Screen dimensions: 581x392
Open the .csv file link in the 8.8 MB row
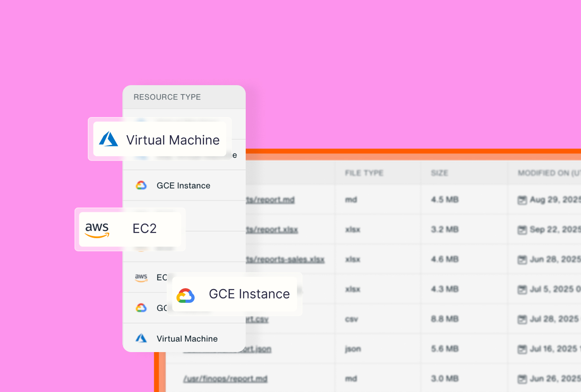pyautogui.click(x=257, y=319)
